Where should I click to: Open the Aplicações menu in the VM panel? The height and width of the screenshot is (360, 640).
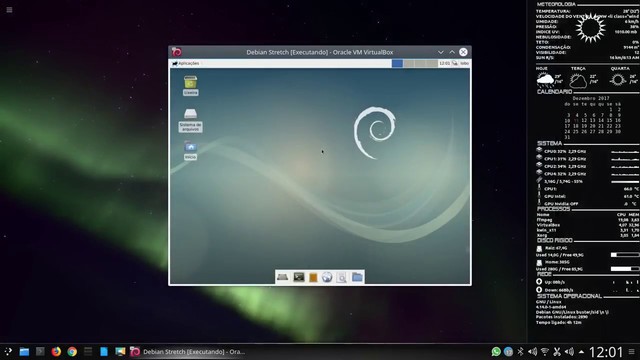(186, 63)
